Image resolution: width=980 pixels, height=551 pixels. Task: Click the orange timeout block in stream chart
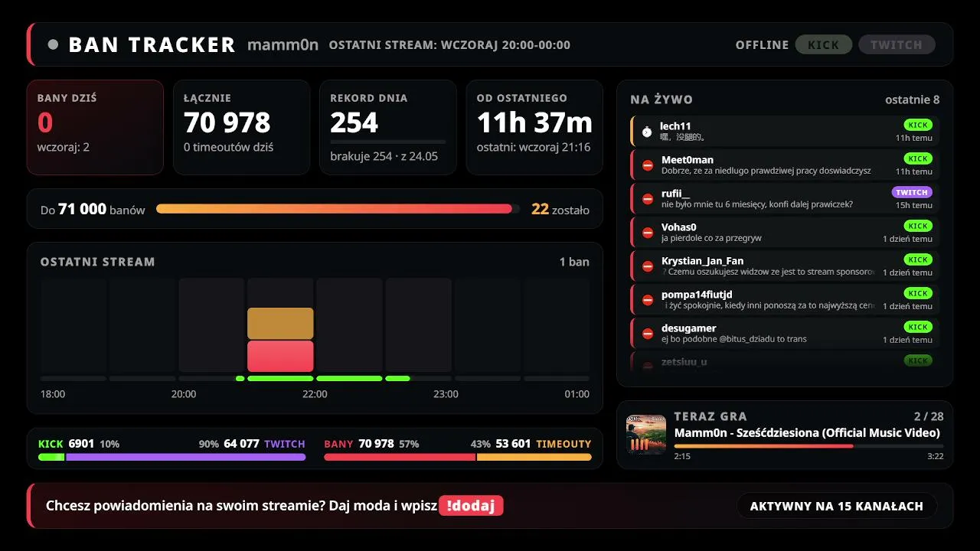(280, 323)
